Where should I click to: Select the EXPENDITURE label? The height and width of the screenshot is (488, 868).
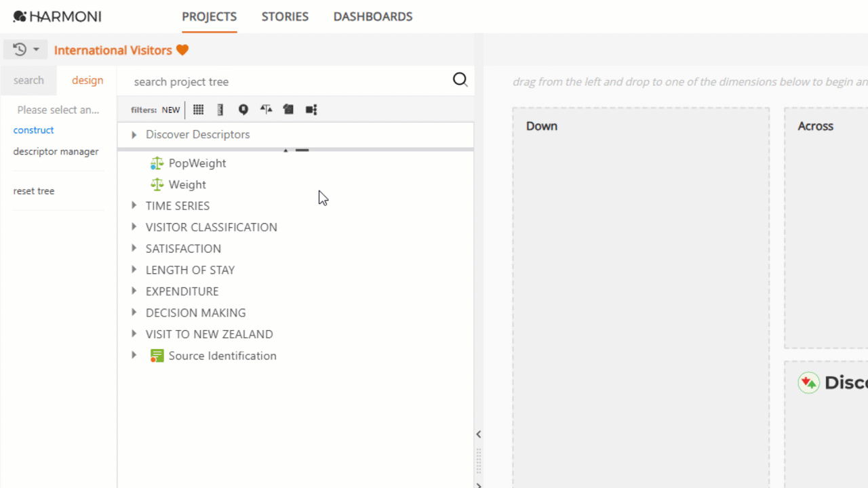[x=182, y=291]
